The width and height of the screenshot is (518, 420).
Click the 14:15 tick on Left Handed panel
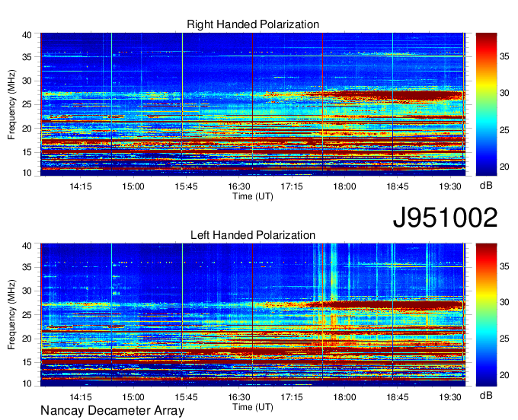(80, 397)
